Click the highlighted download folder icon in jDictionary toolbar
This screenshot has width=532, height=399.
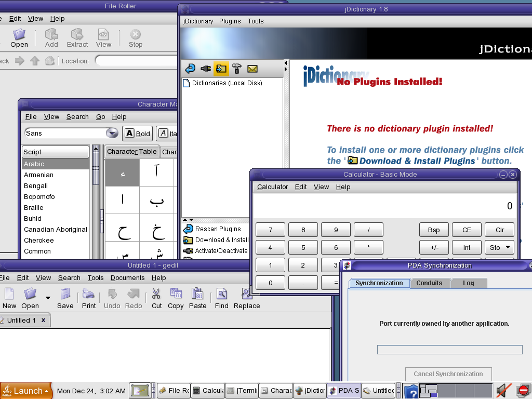point(221,69)
